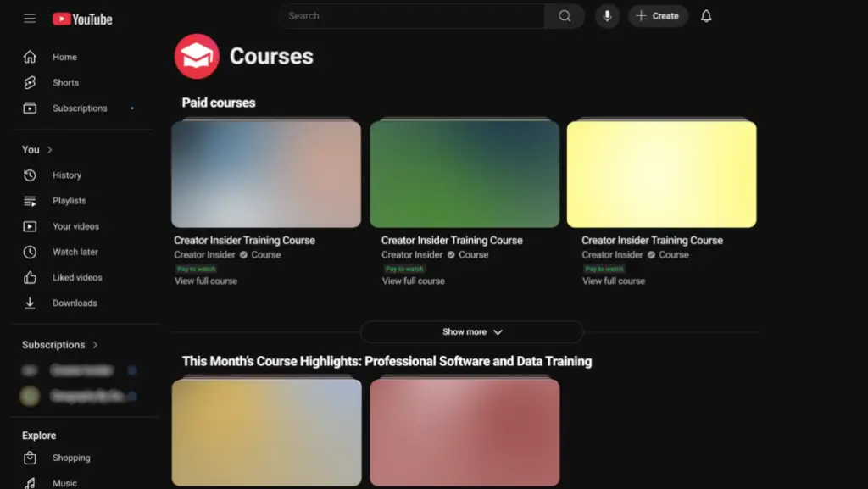Open the first View full course link
This screenshot has height=489, width=868.
click(x=206, y=281)
